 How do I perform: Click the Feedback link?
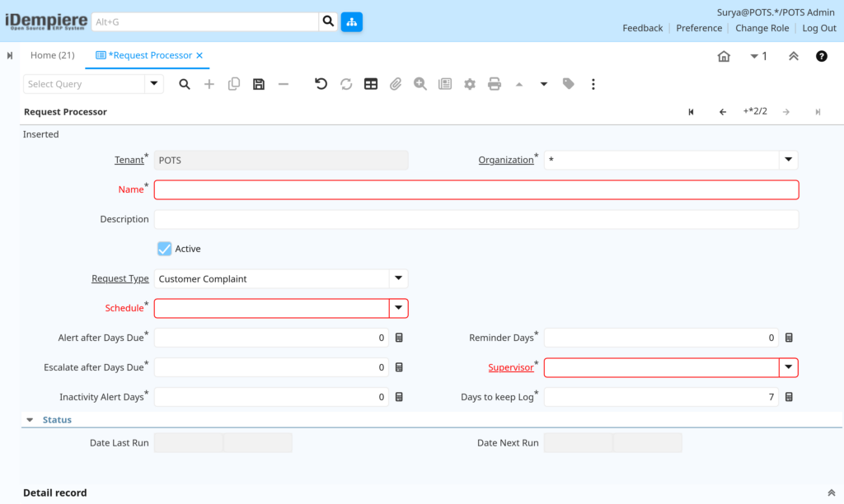tap(643, 28)
